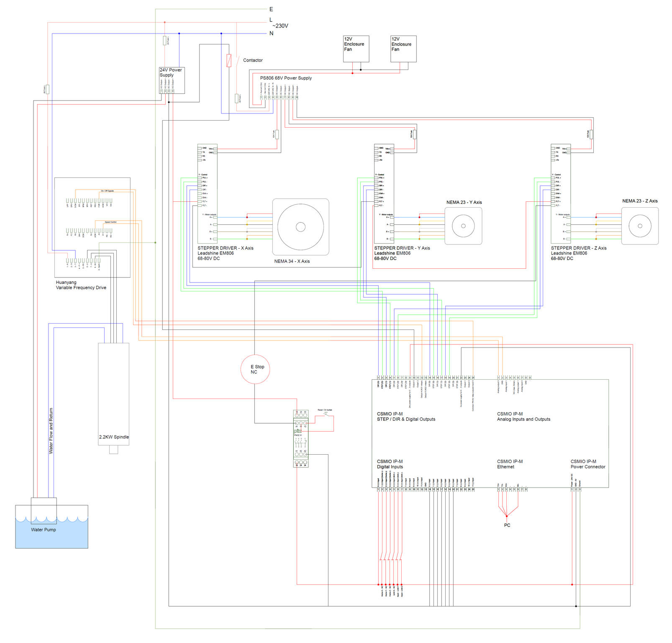The height and width of the screenshot is (643, 672).
Task: Click the PS806 68V Power Supply label
Action: click(286, 78)
